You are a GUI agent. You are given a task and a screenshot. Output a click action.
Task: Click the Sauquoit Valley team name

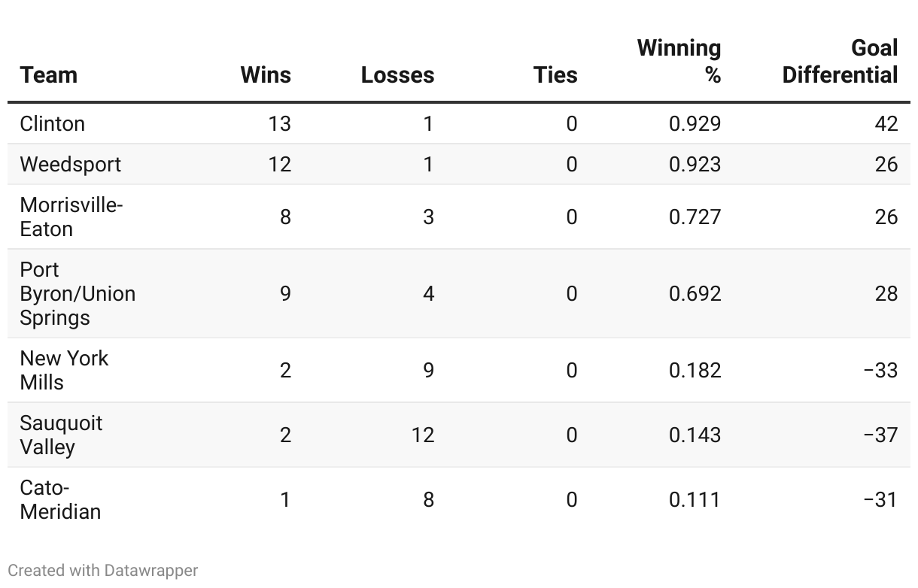point(61,435)
